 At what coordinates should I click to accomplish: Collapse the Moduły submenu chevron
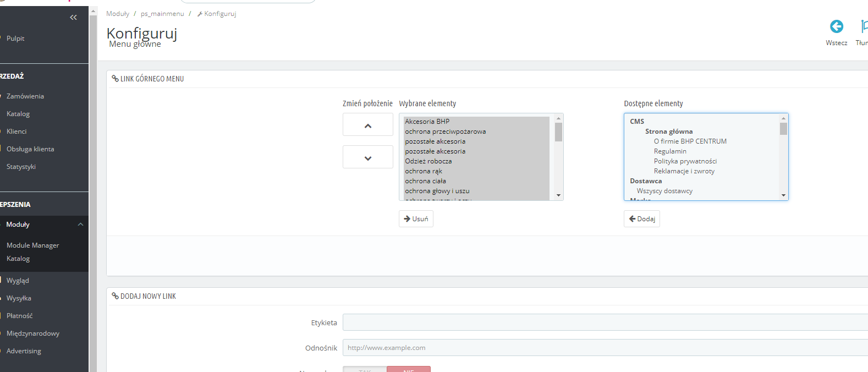[80, 225]
